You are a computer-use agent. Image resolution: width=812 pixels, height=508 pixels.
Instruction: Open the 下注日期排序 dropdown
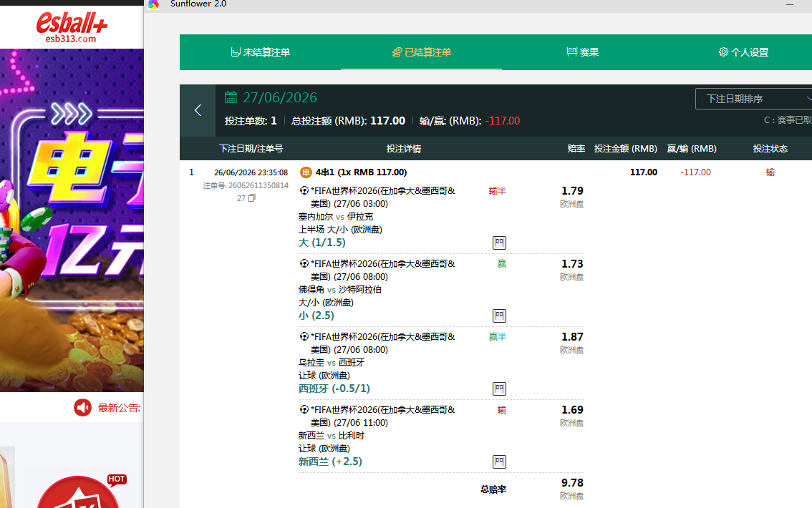753,99
